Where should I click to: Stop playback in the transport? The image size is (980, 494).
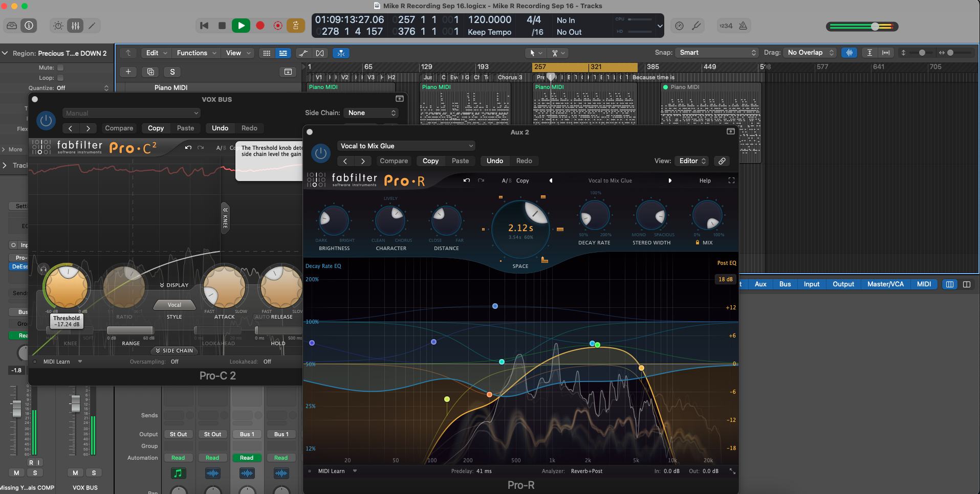[x=222, y=26]
